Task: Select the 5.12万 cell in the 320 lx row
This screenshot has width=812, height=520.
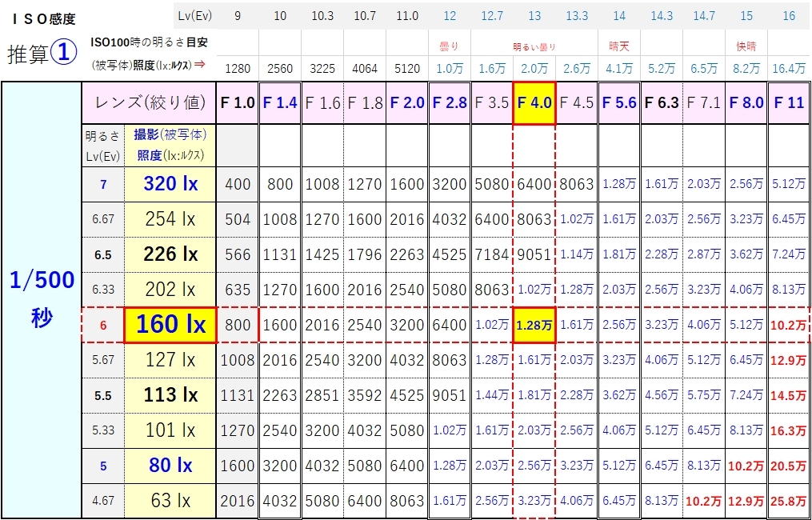Action: coord(790,184)
